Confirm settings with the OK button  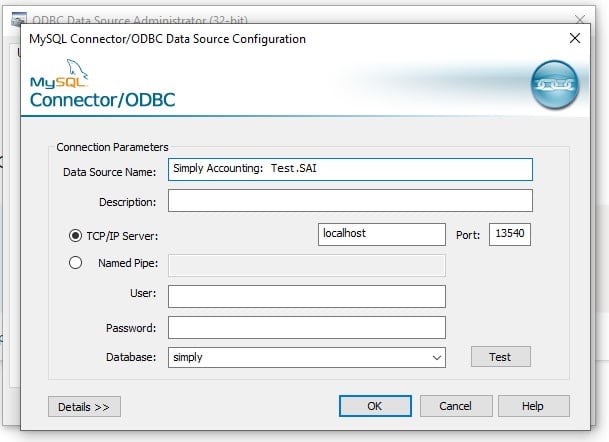374,406
